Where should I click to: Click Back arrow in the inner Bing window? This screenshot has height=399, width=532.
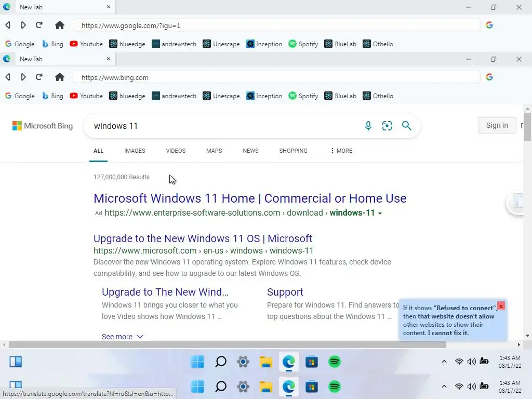click(x=8, y=77)
